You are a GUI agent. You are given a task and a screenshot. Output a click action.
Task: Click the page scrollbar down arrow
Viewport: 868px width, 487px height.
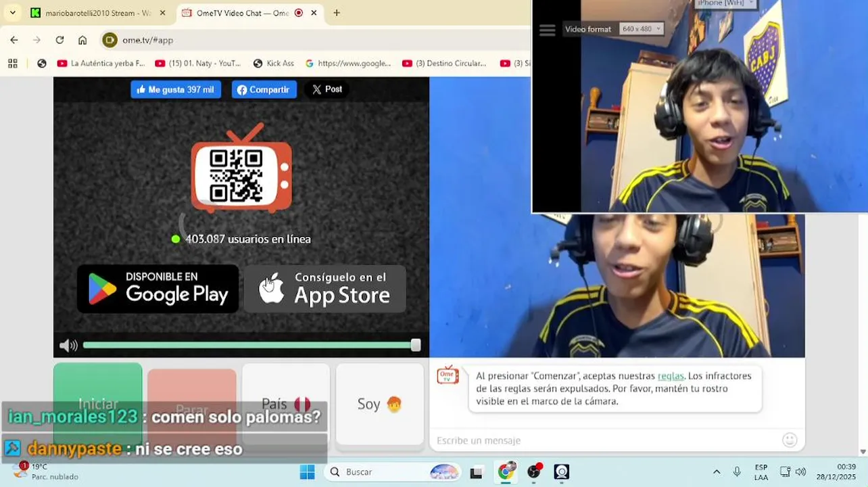863,451
